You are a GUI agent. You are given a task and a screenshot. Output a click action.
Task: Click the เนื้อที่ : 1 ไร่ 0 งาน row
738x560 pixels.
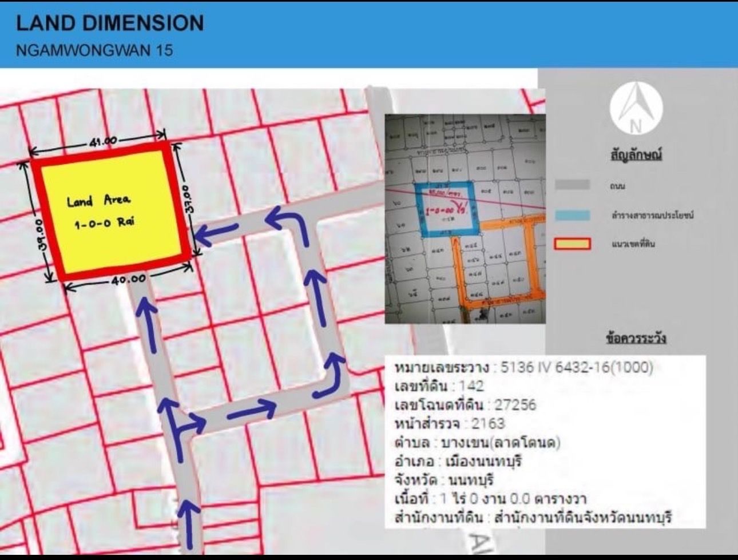(x=490, y=499)
